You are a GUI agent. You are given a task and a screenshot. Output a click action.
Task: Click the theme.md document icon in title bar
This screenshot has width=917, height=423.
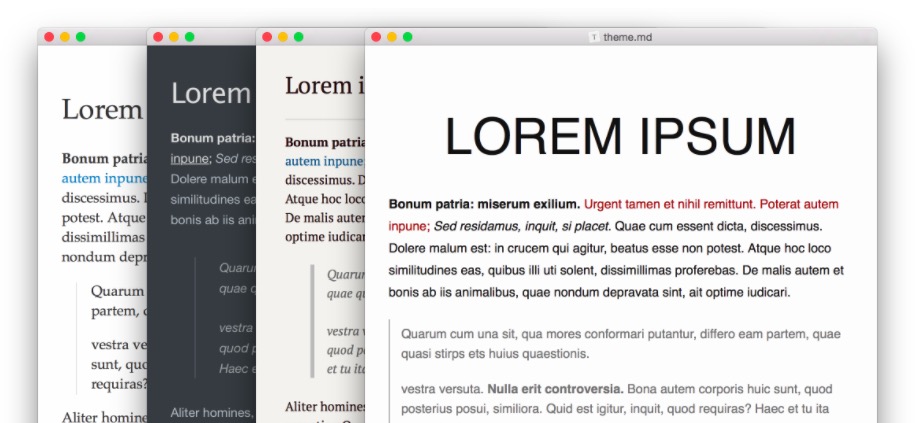pos(594,37)
